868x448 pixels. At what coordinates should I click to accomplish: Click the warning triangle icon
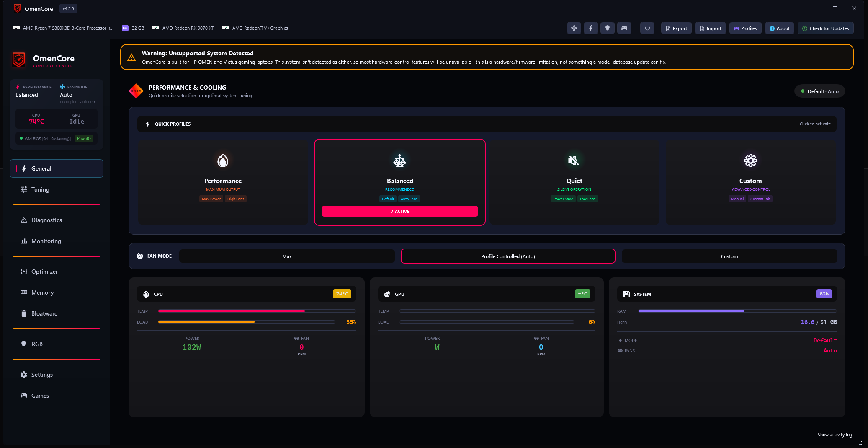(131, 57)
